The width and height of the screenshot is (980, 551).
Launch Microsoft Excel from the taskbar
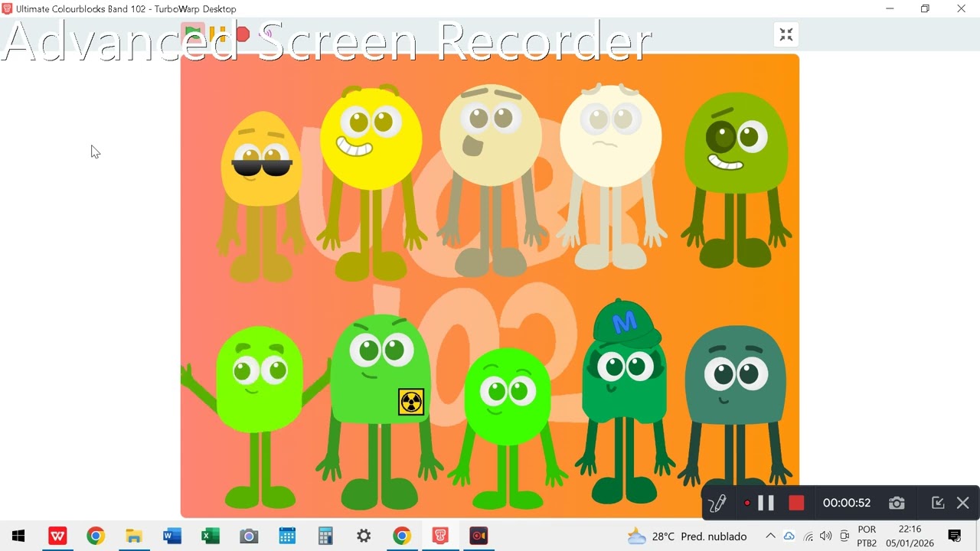(x=211, y=536)
